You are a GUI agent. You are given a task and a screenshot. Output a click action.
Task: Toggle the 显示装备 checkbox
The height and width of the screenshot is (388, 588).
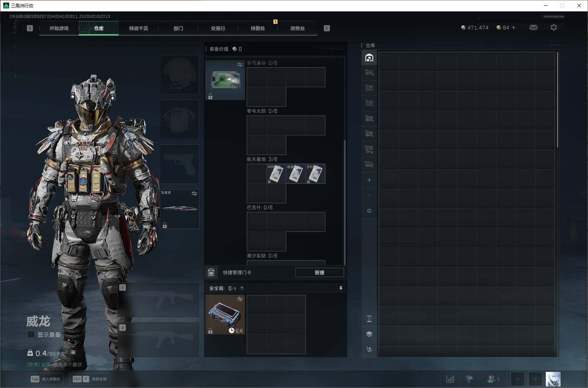point(31,334)
